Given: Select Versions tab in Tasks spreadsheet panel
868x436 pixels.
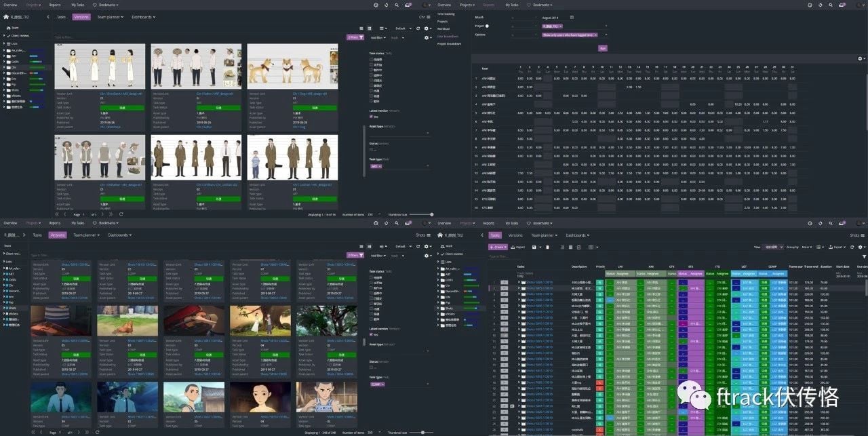Looking at the screenshot, I should pyautogui.click(x=515, y=235).
